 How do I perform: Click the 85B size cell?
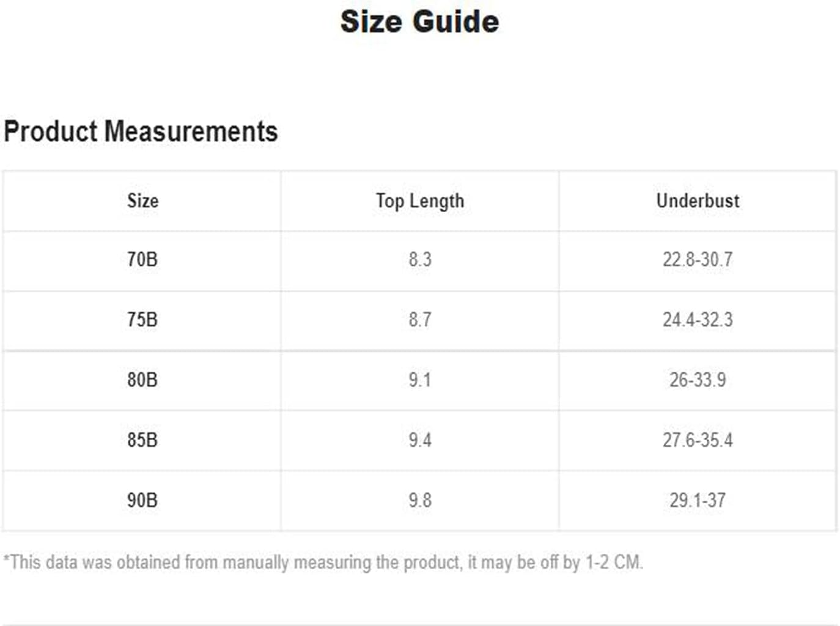point(142,440)
